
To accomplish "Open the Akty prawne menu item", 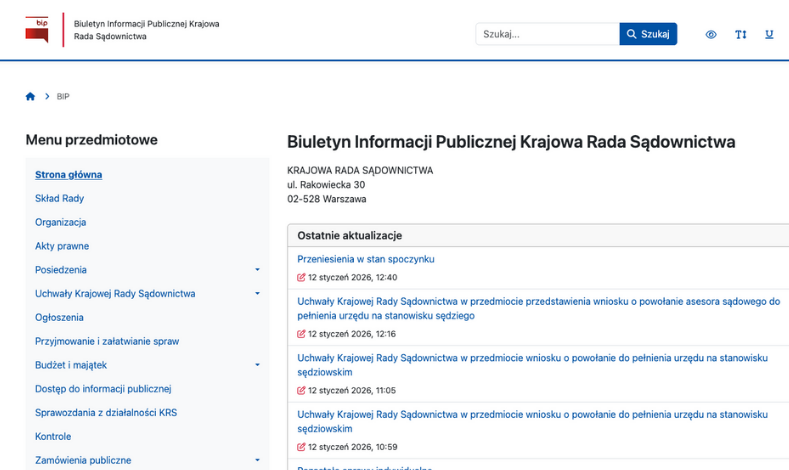I will click(62, 246).
